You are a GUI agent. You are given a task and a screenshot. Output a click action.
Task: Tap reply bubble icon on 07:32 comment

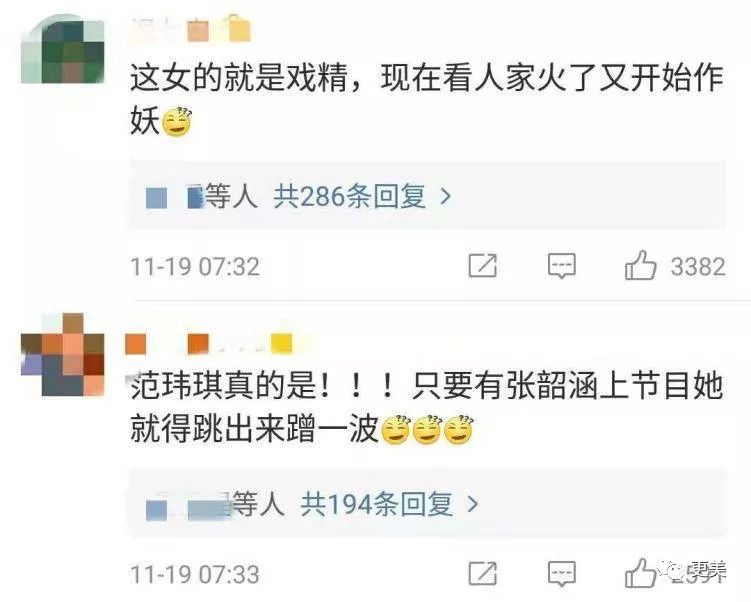(x=561, y=266)
